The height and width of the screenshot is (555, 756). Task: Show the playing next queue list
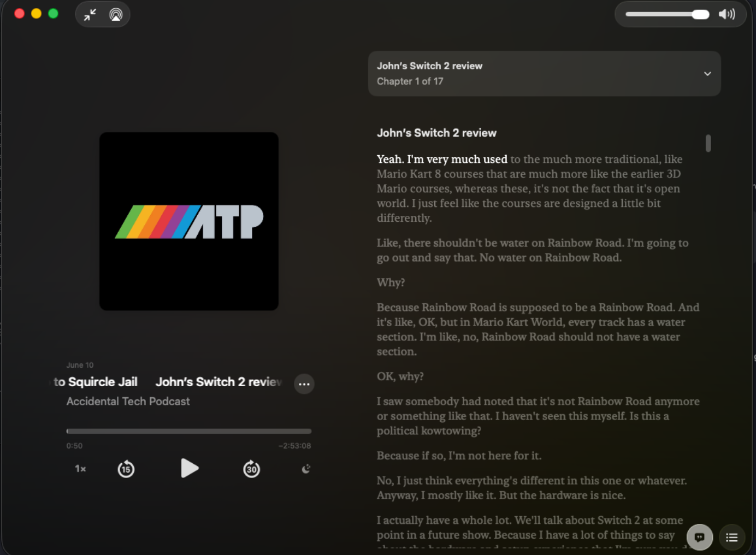(x=732, y=538)
